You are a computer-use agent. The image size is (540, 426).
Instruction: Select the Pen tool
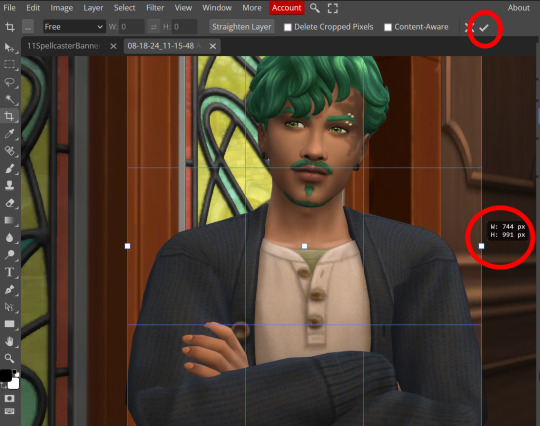pyautogui.click(x=9, y=289)
